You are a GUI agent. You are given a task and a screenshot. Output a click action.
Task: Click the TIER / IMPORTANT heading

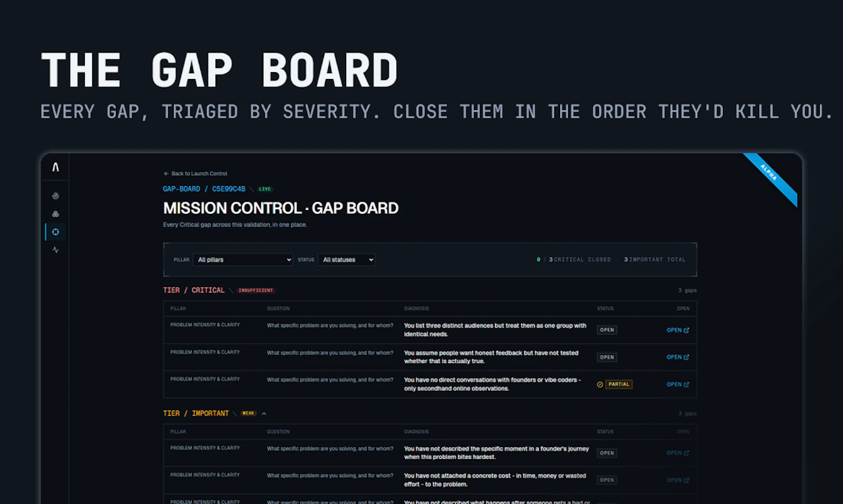[195, 413]
